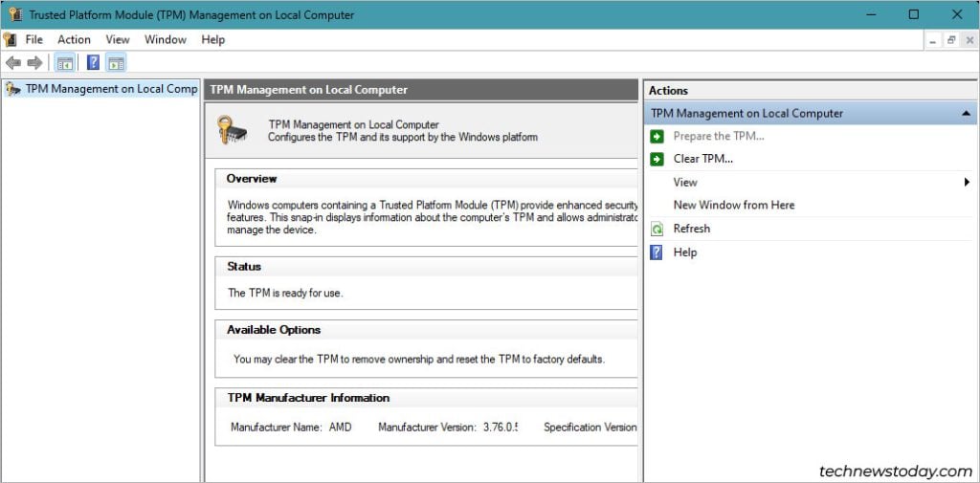This screenshot has height=483, width=980.
Task: Click the Forward arrow in the toolbar
Action: point(35,63)
